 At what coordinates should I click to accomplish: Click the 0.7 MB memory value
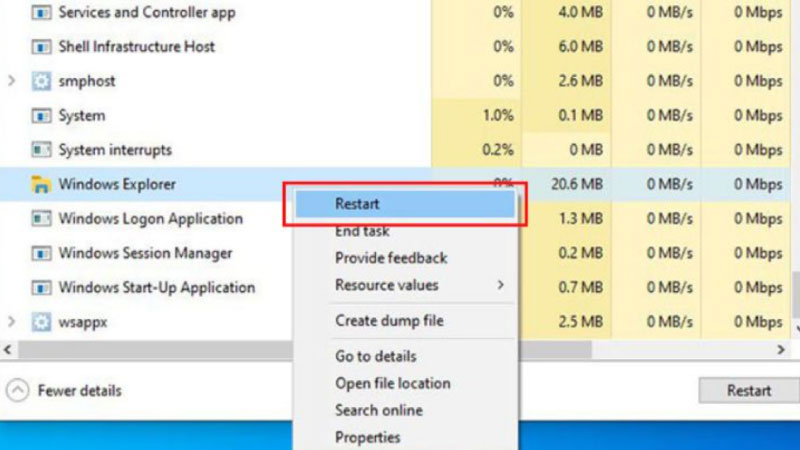click(x=581, y=288)
